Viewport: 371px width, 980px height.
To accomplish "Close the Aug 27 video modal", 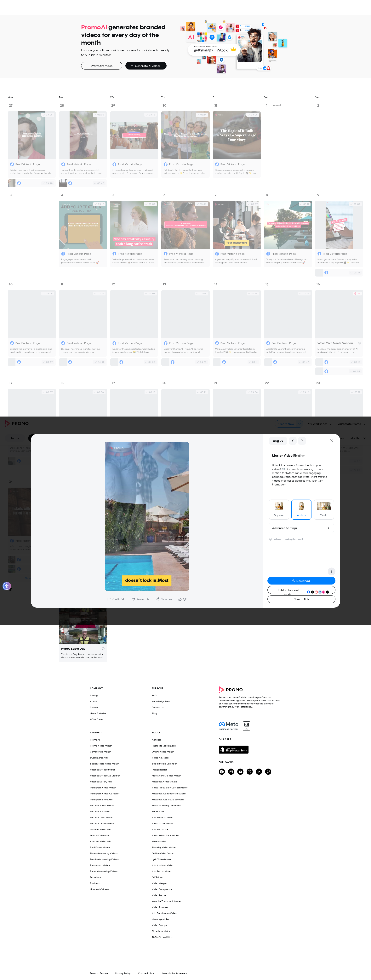I will (331, 440).
